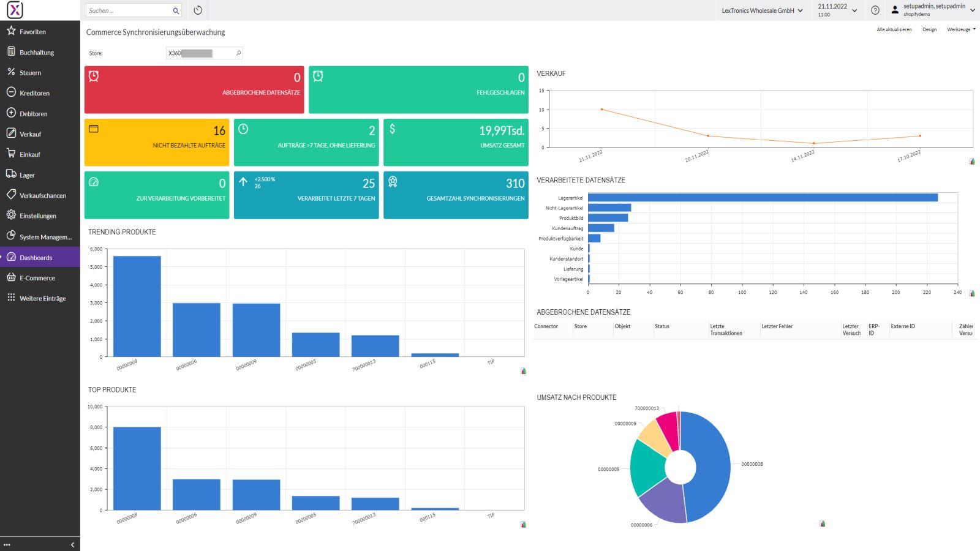980x551 pixels.
Task: Select the Debitoren menu entry
Action: click(x=34, y=113)
